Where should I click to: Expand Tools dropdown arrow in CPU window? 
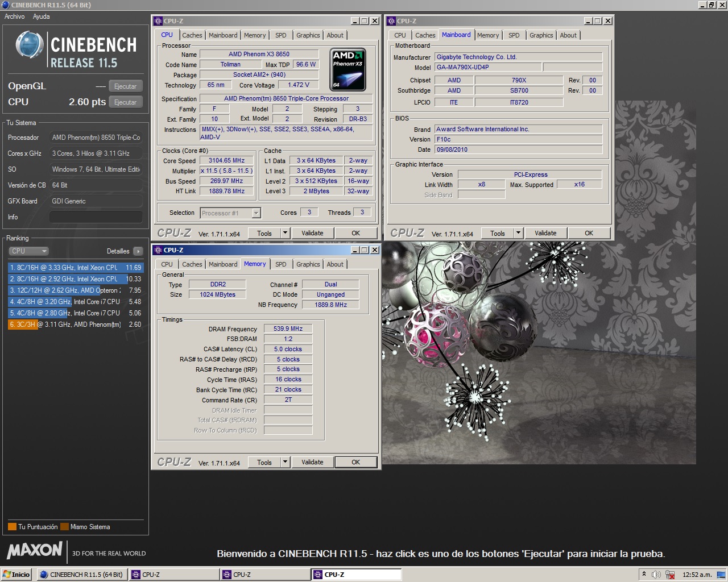286,233
